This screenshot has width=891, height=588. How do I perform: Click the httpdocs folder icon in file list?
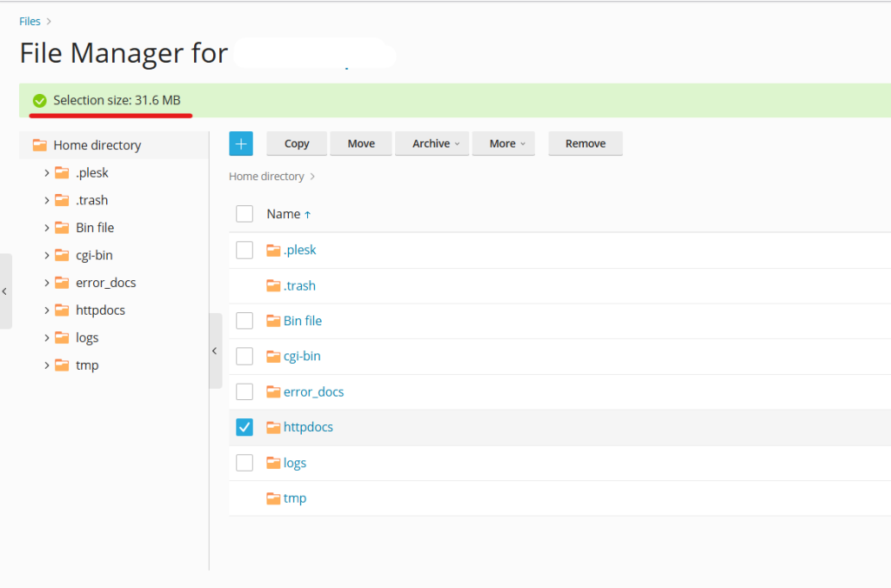(273, 427)
